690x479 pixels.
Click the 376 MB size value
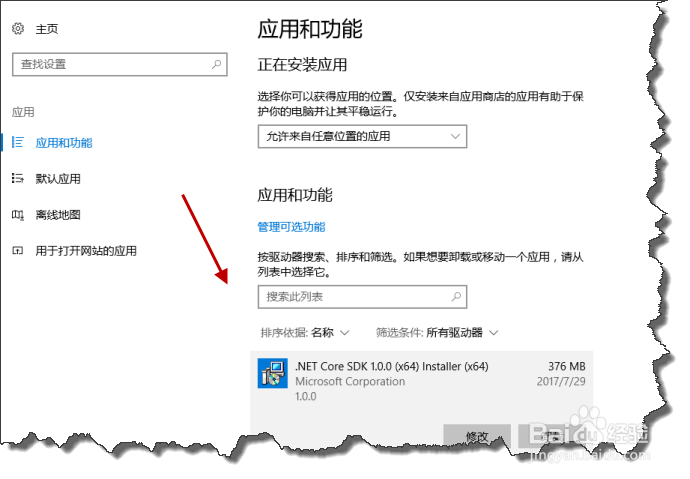click(x=567, y=366)
